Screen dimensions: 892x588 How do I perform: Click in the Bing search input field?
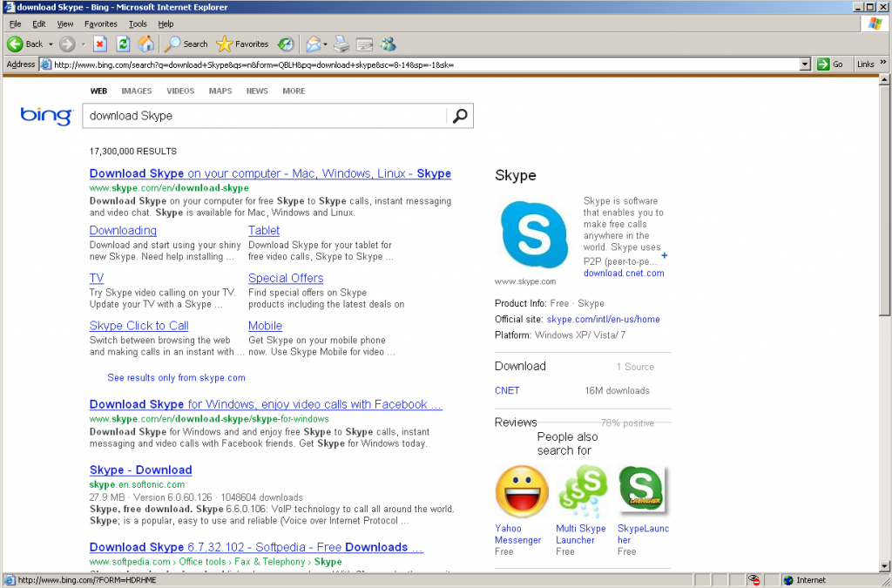click(265, 116)
